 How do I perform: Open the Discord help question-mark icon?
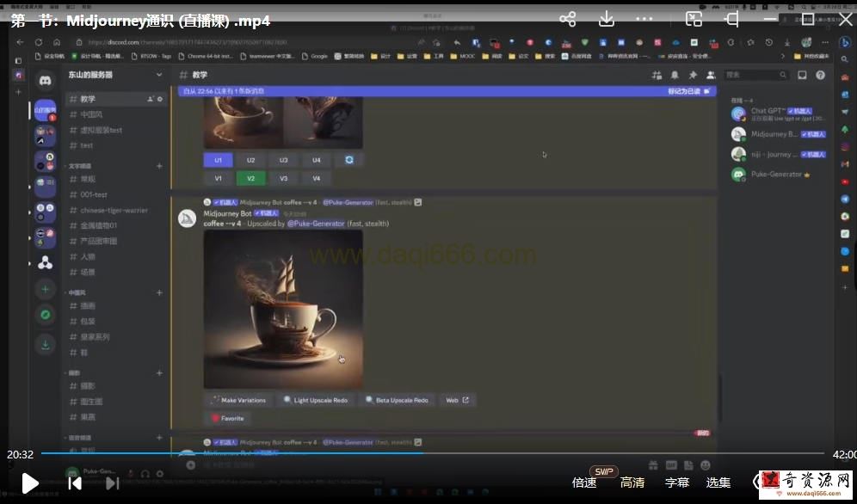[x=820, y=75]
